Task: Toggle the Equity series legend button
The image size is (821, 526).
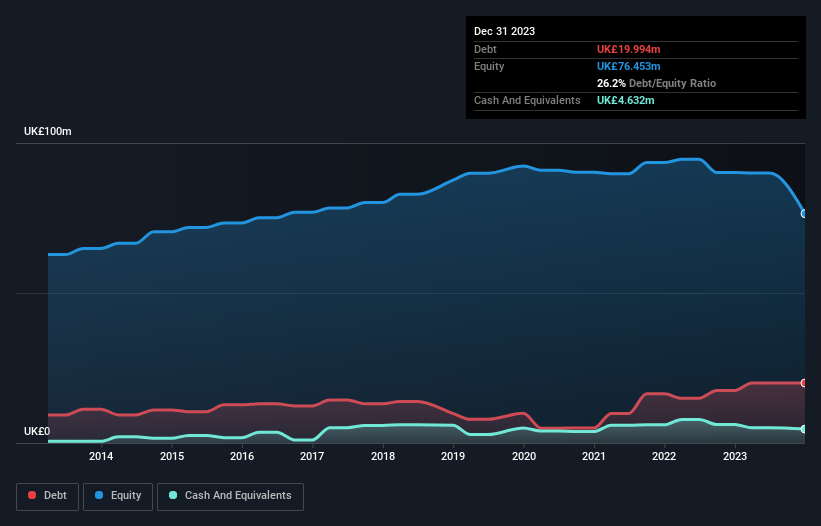Action: tap(118, 496)
